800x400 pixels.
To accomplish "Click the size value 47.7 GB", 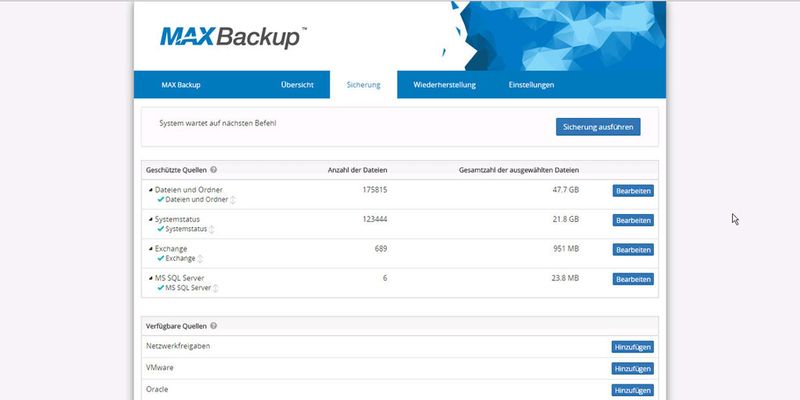I will [566, 190].
